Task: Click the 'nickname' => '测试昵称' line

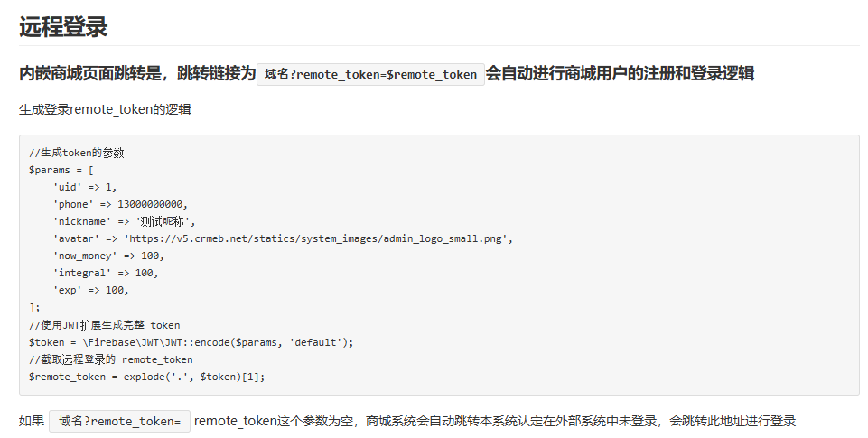Action: [124, 221]
